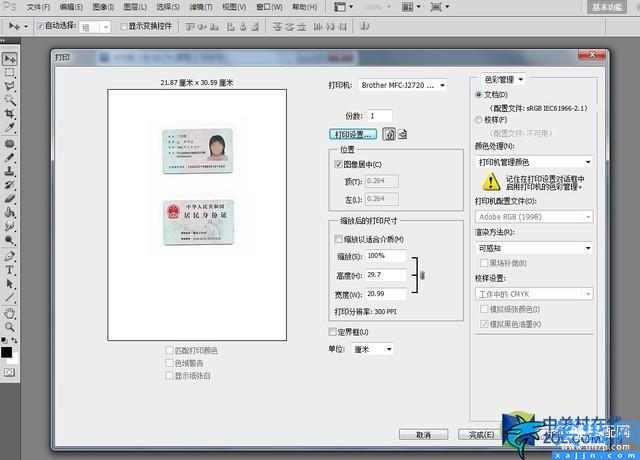Image resolution: width=640 pixels, height=460 pixels.
Task: Open the 色彩管理 dropdown
Action: click(503, 79)
